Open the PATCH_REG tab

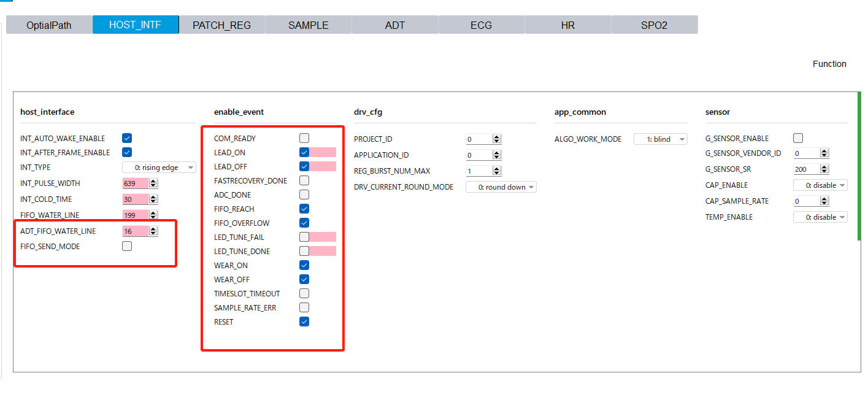click(x=222, y=25)
